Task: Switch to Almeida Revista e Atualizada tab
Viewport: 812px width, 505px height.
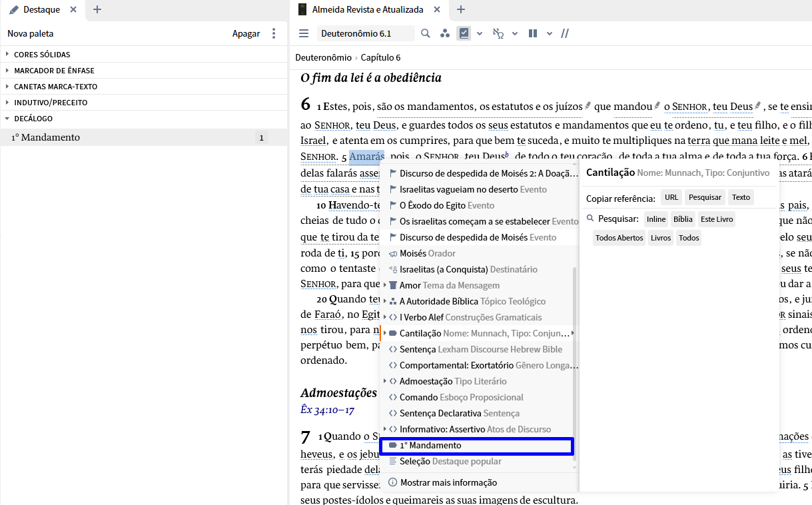Action: [x=367, y=10]
